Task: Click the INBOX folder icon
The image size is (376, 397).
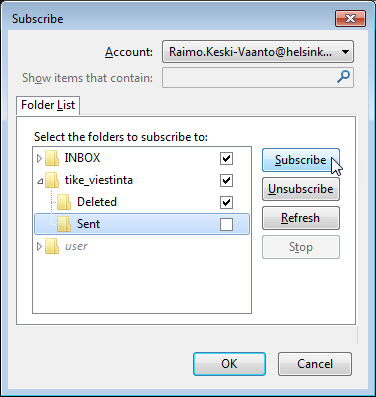Action: 52,158
